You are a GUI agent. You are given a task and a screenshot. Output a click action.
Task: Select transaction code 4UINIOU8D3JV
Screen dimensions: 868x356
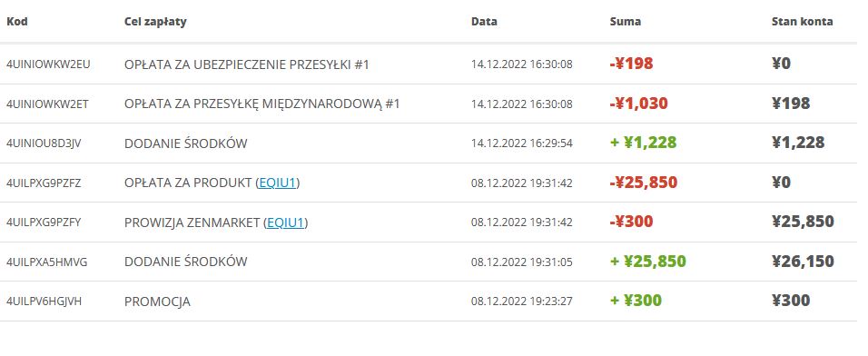click(44, 143)
